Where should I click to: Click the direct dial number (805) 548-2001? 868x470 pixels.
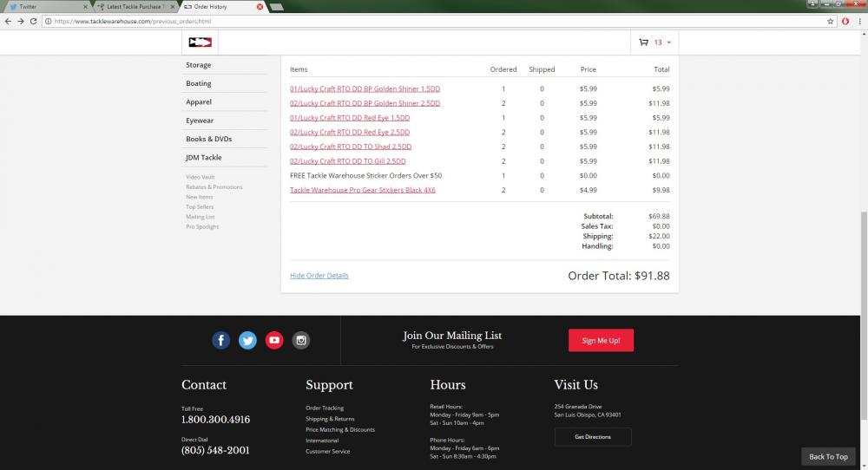click(215, 450)
